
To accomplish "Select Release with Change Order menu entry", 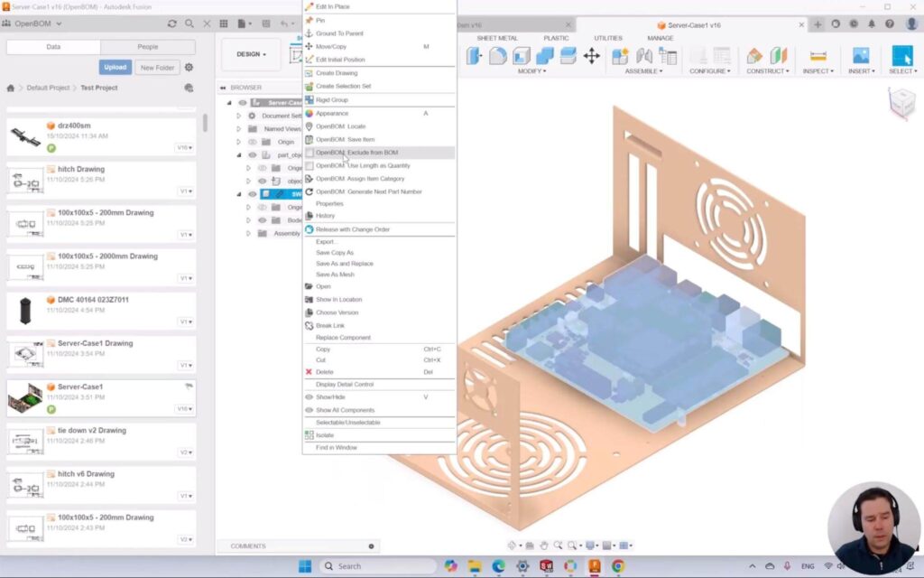I will point(353,229).
